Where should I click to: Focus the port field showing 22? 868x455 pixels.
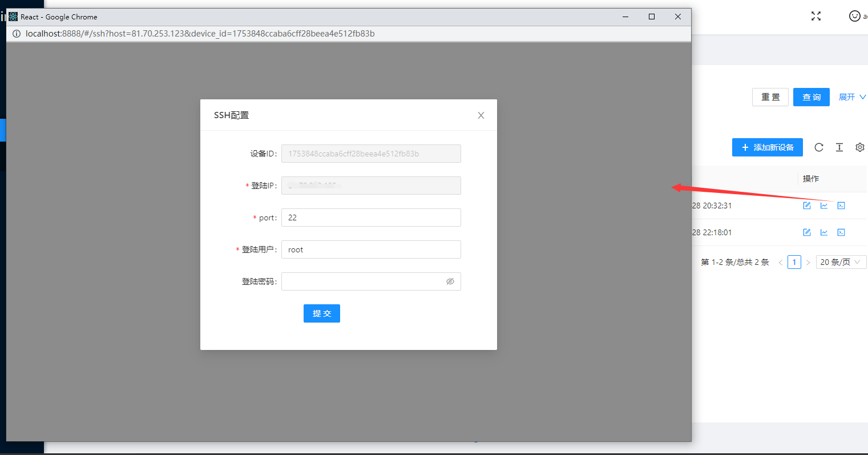click(371, 218)
